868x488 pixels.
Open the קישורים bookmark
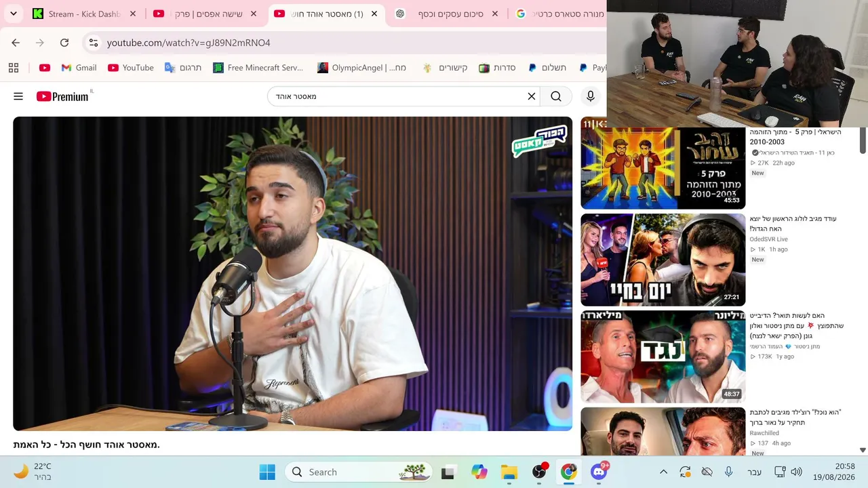point(445,68)
